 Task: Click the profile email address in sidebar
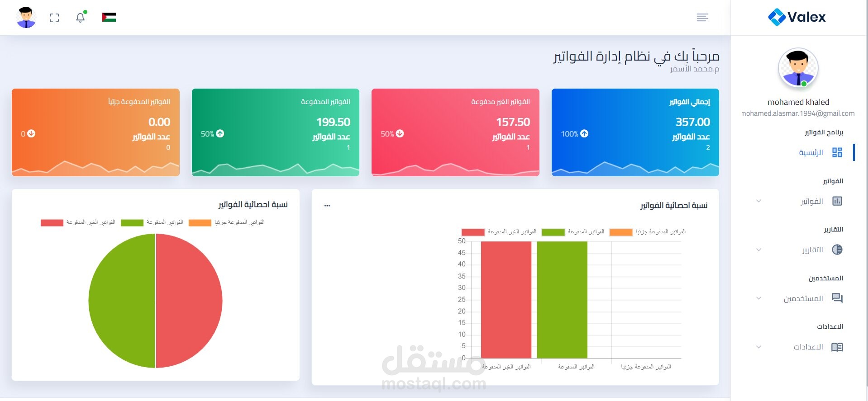798,113
